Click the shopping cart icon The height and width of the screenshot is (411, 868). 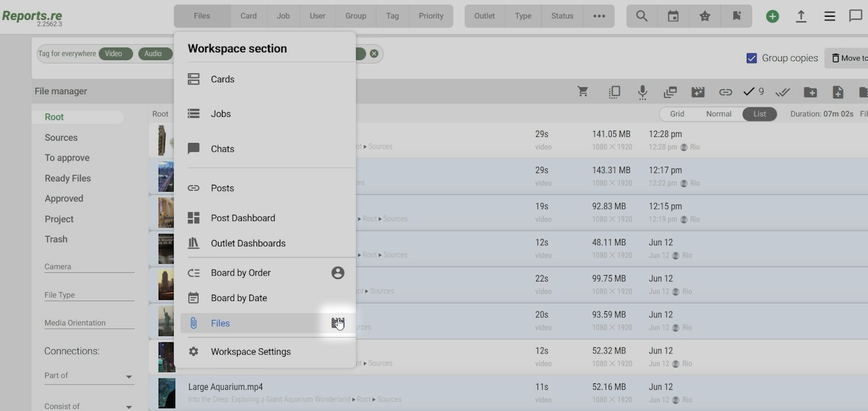[x=583, y=92]
